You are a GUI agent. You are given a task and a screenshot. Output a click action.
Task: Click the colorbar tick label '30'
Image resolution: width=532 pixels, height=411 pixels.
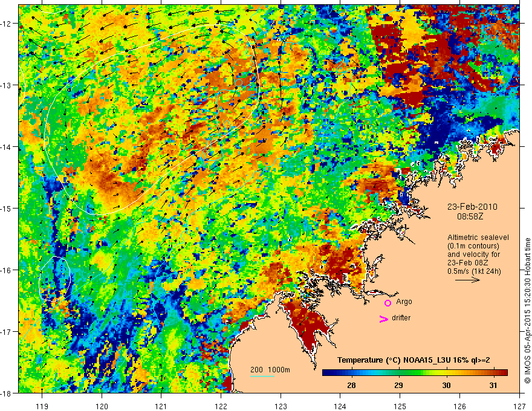click(446, 385)
